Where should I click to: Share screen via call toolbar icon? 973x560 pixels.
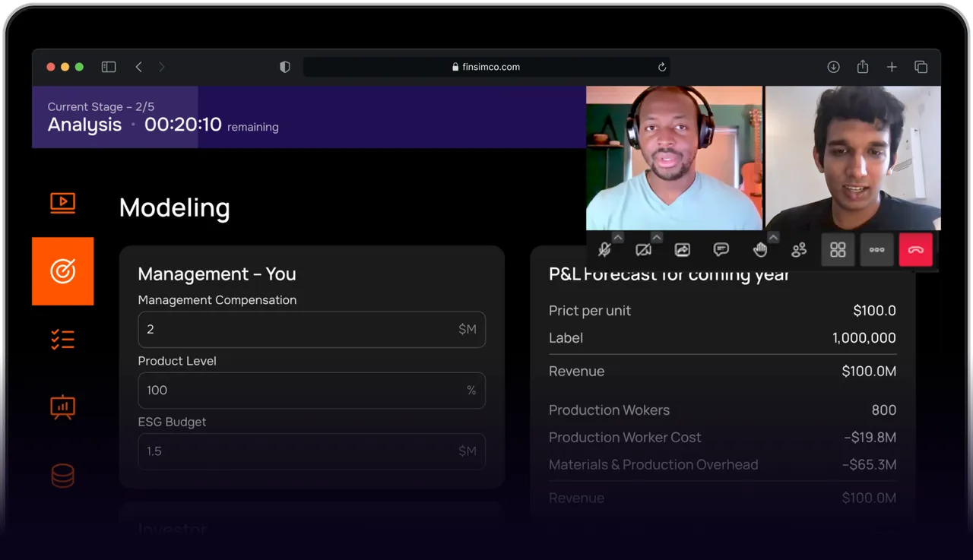point(683,250)
